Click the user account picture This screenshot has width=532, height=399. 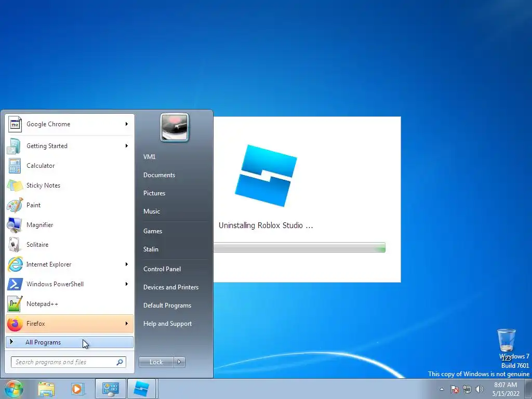[175, 127]
